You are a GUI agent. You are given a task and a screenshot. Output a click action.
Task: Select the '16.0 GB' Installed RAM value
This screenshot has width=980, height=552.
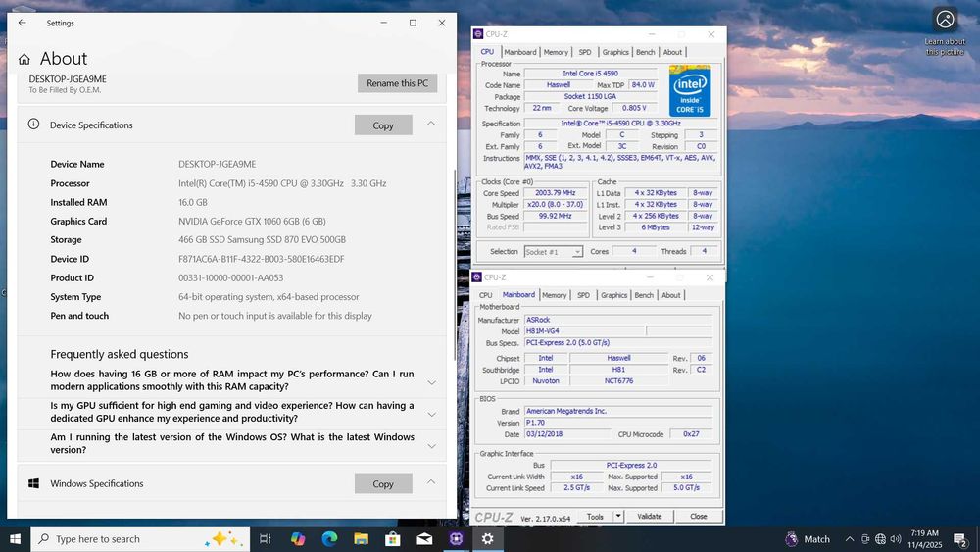pyautogui.click(x=192, y=203)
